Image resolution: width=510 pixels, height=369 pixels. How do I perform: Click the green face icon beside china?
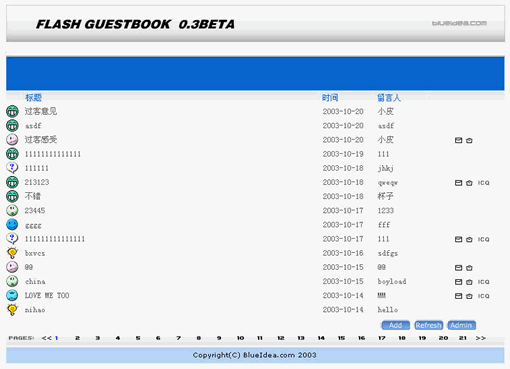(x=12, y=281)
